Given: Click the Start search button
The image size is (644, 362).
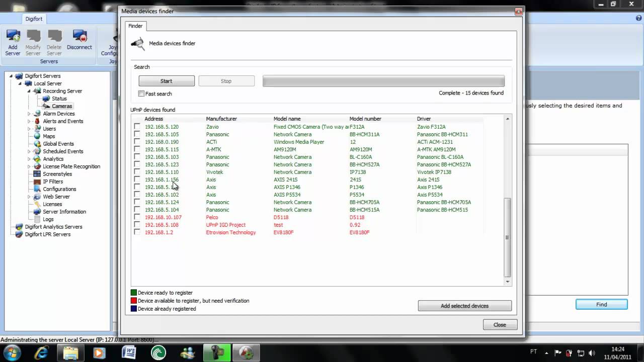Looking at the screenshot, I should 167,81.
